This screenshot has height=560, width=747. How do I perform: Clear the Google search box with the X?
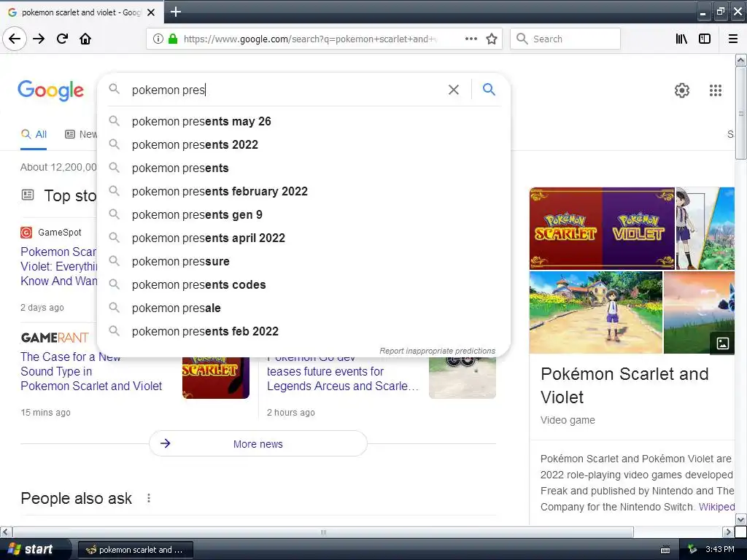tap(454, 90)
